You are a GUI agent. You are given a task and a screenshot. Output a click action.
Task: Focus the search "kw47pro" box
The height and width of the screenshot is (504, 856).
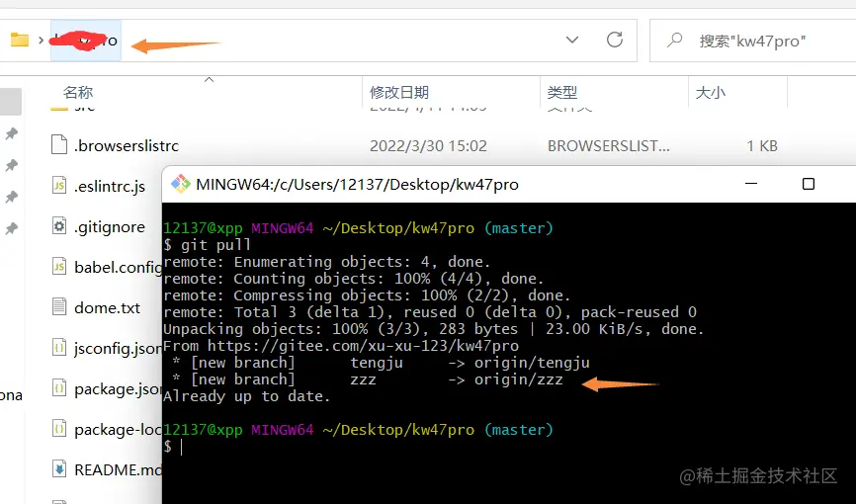752,41
